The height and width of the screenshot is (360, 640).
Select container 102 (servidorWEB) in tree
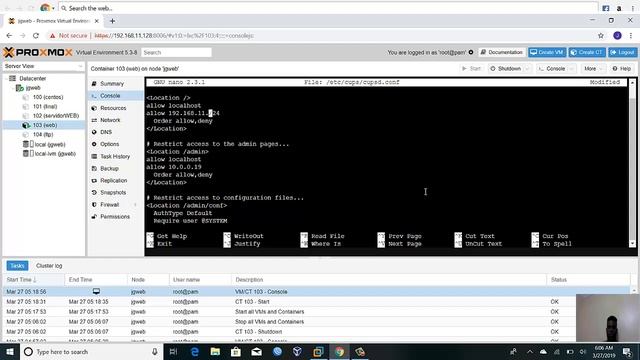pos(56,116)
